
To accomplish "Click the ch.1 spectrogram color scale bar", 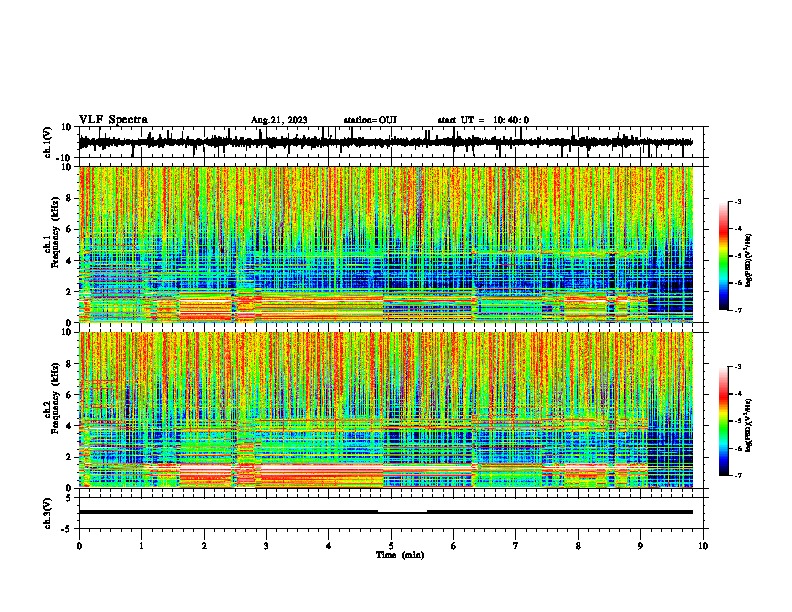I will 724,256.
